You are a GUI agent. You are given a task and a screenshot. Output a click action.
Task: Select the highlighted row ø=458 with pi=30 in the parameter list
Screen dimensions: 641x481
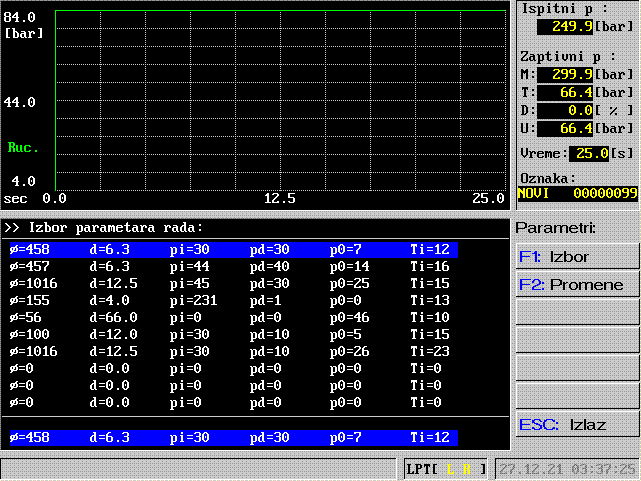pos(234,249)
